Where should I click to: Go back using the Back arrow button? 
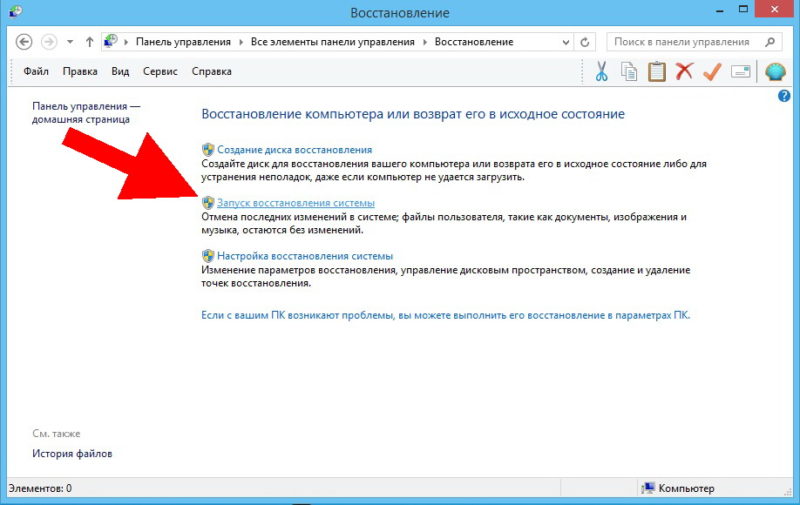pos(24,42)
